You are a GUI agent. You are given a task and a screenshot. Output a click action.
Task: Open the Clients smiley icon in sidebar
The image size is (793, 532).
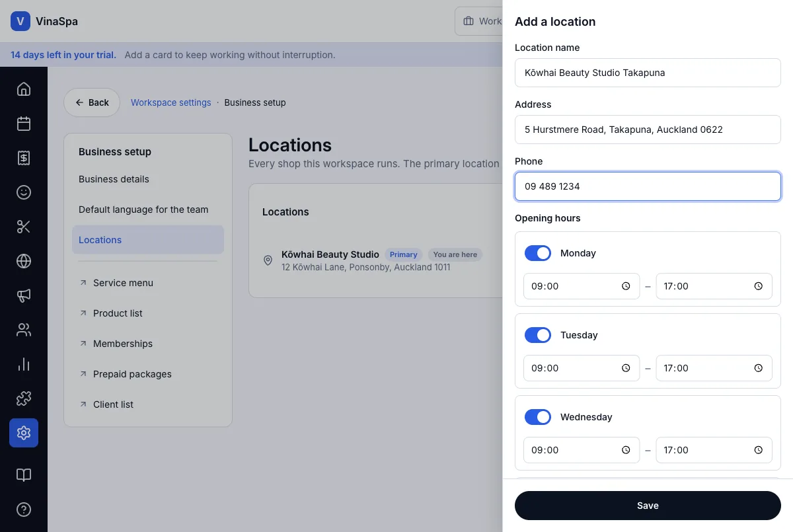24,192
